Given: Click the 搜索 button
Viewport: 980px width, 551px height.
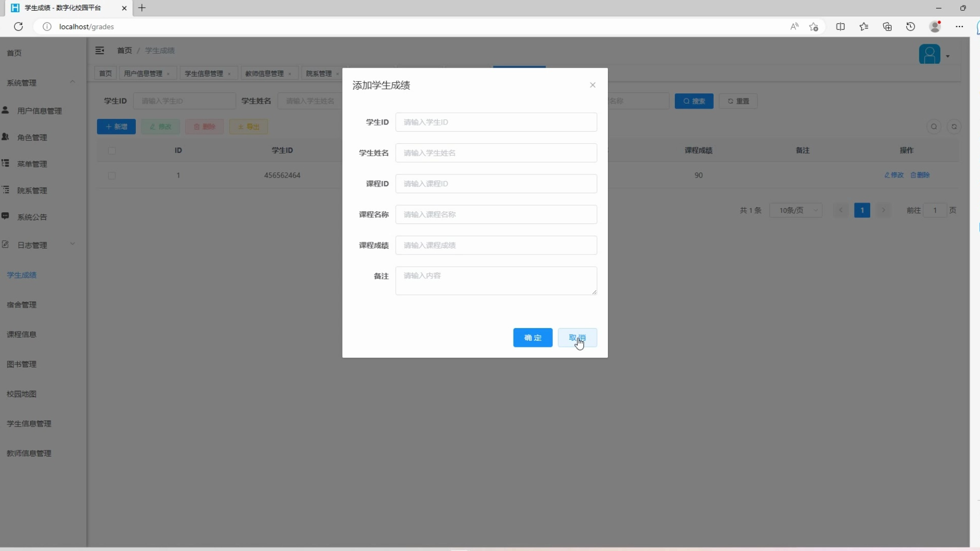Looking at the screenshot, I should (x=694, y=101).
